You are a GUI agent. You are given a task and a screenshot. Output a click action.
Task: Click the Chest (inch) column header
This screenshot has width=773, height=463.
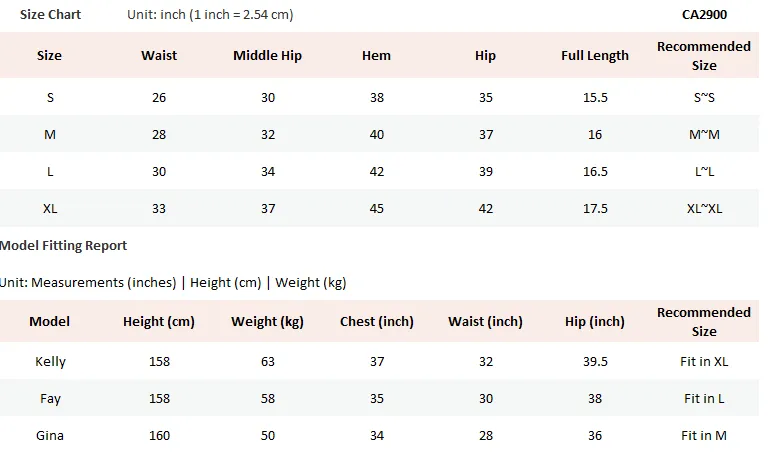click(377, 321)
